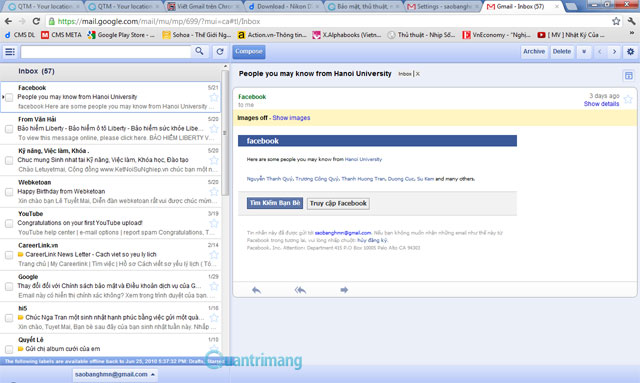Go to the older message arrow
Screen dimensions: 640x383
coord(614,52)
